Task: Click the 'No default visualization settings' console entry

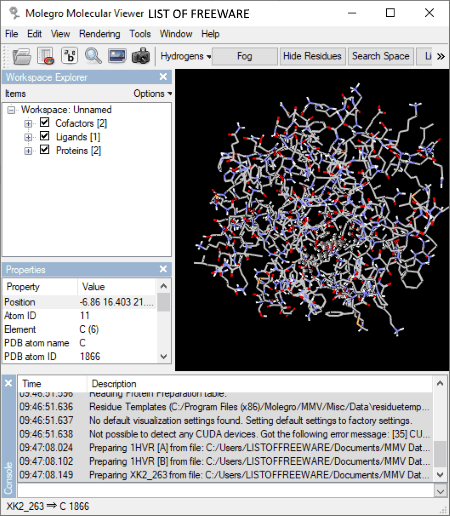Action: click(x=225, y=420)
